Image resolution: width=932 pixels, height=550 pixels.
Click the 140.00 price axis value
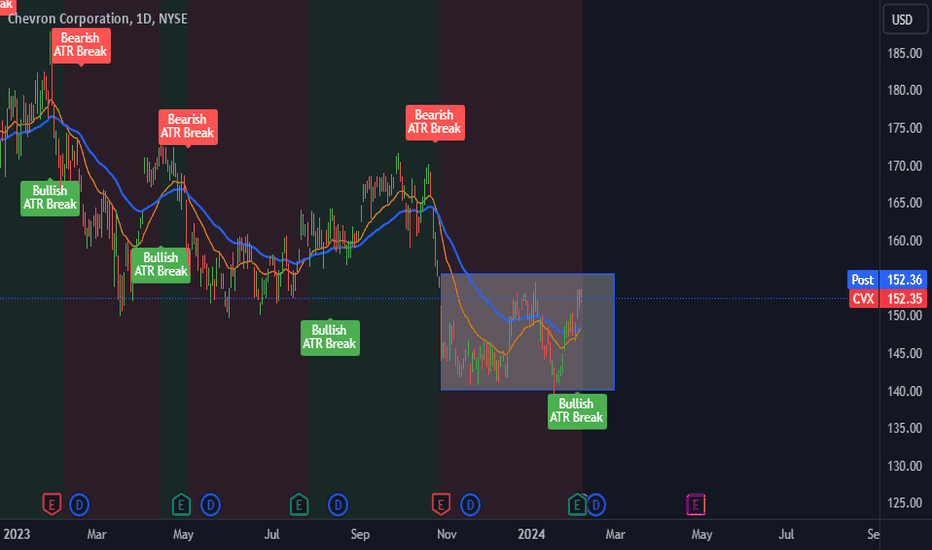905,391
